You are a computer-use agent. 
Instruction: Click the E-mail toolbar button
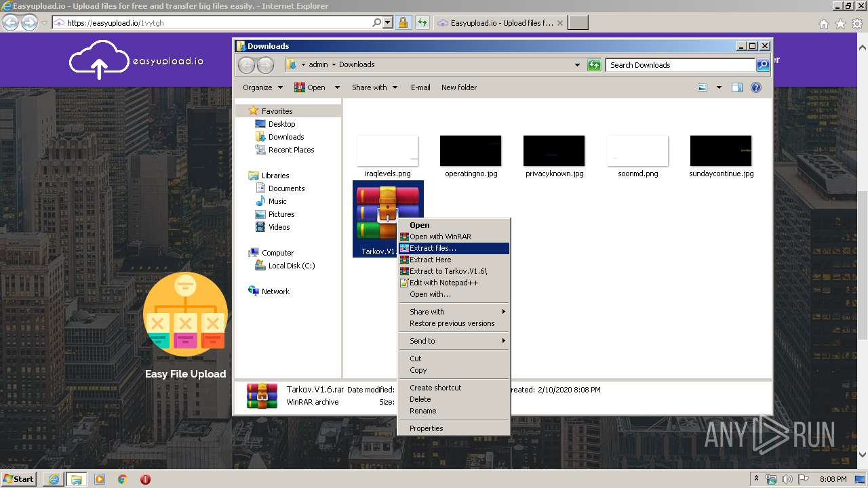420,87
